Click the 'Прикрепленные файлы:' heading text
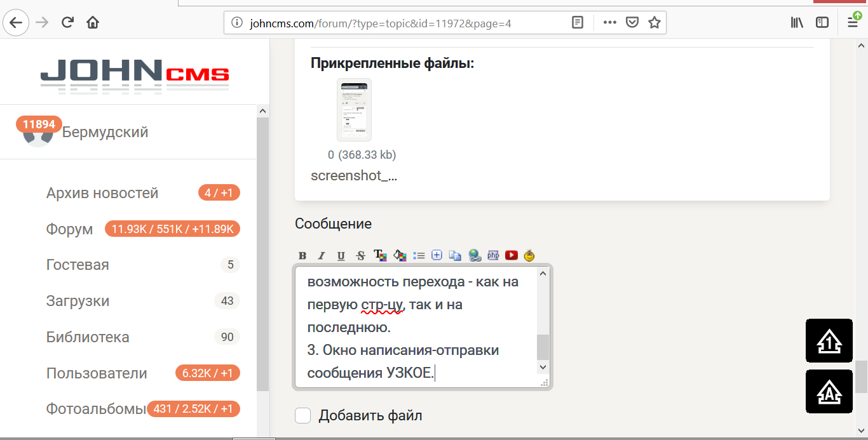Image resolution: width=868 pixels, height=440 pixels. [x=393, y=63]
